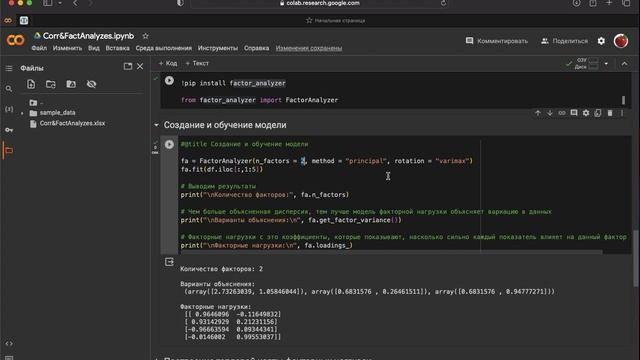The width and height of the screenshot is (640, 360).
Task: Click the Safari privacy shield icon
Action: pyautogui.click(x=180, y=3)
